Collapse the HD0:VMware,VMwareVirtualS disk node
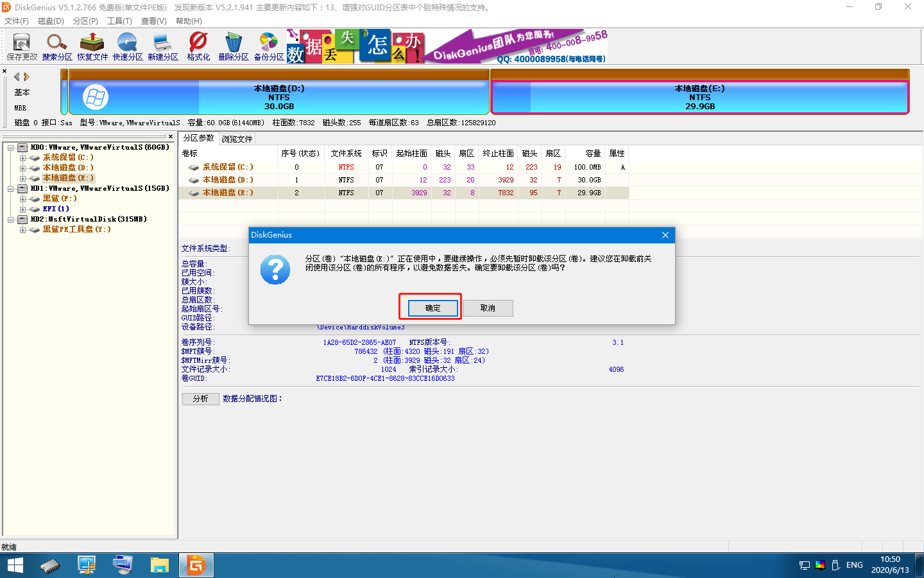 click(x=10, y=146)
